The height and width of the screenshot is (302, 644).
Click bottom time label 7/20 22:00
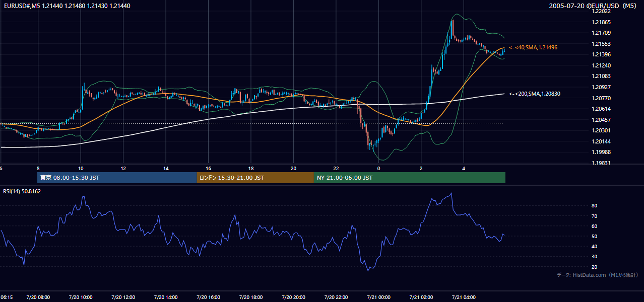click(336, 297)
